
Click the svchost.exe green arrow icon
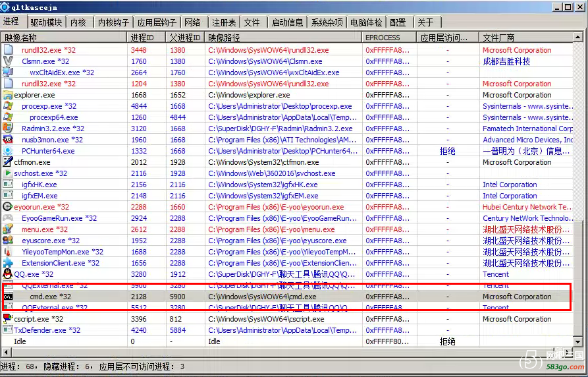coord(8,173)
